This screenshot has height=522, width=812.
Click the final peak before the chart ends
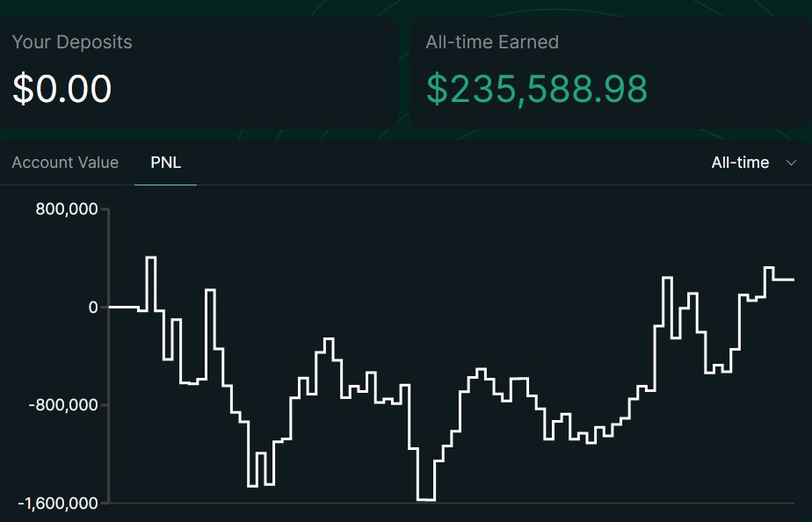coord(769,268)
